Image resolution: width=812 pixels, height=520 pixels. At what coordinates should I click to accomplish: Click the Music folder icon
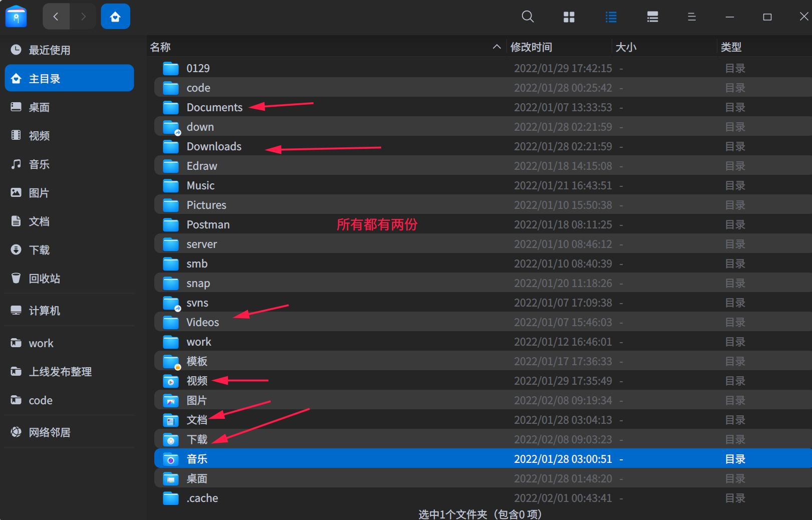(x=171, y=185)
